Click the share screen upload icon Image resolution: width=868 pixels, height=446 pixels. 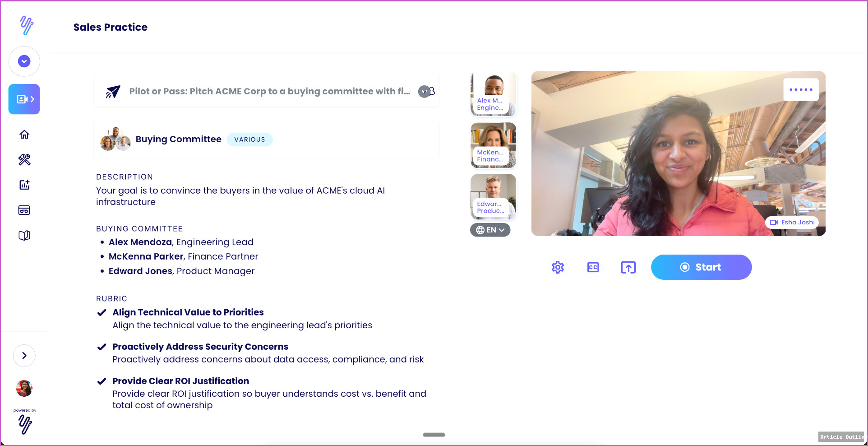[x=628, y=267]
